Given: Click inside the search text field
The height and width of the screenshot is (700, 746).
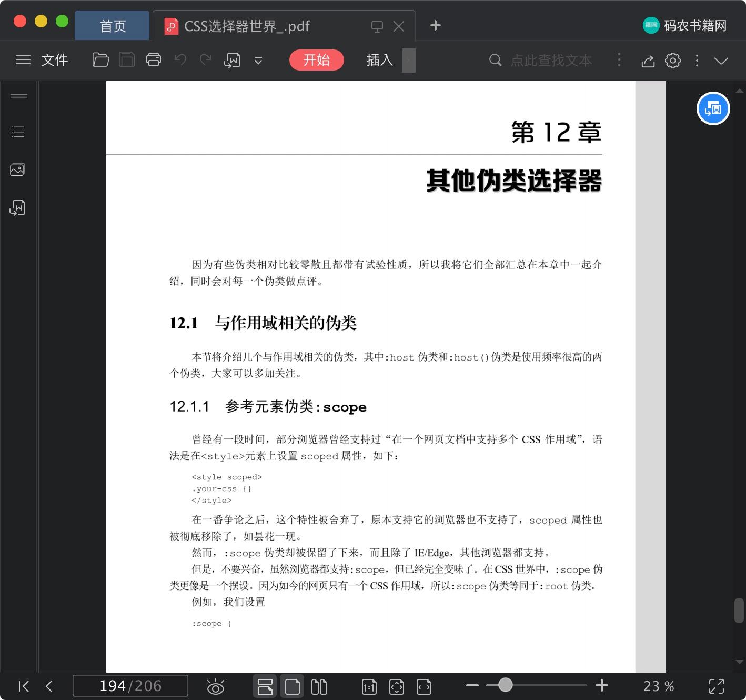Looking at the screenshot, I should pyautogui.click(x=551, y=61).
